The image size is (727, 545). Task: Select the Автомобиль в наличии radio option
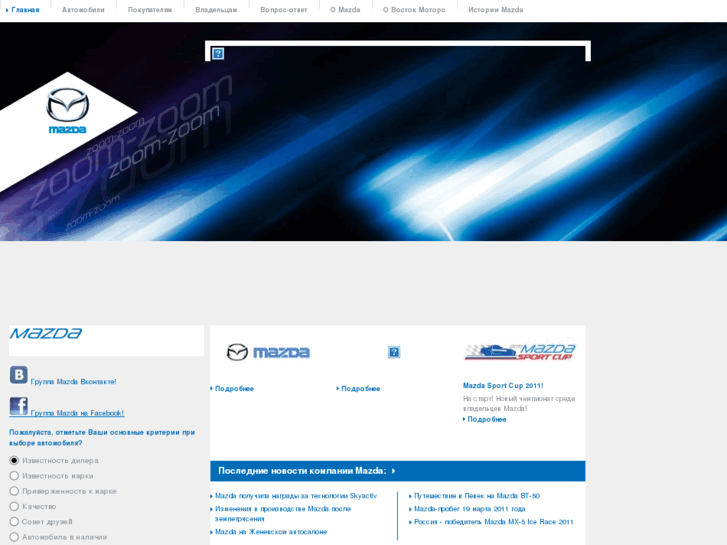[x=14, y=537]
